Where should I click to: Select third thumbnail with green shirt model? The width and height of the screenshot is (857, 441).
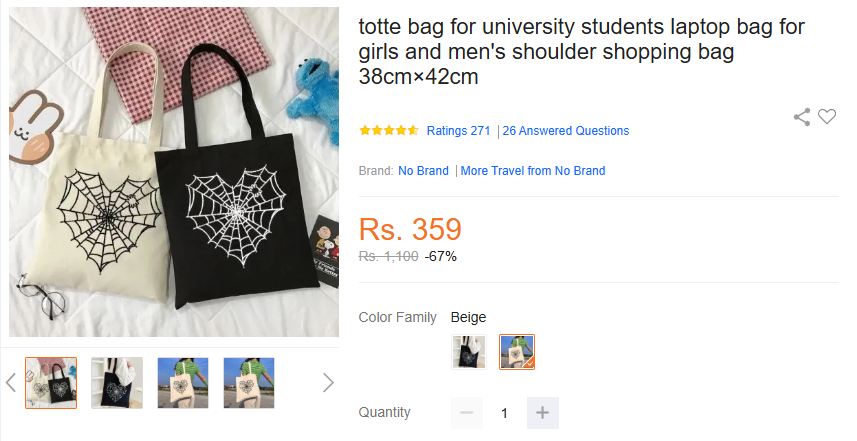[x=183, y=382]
